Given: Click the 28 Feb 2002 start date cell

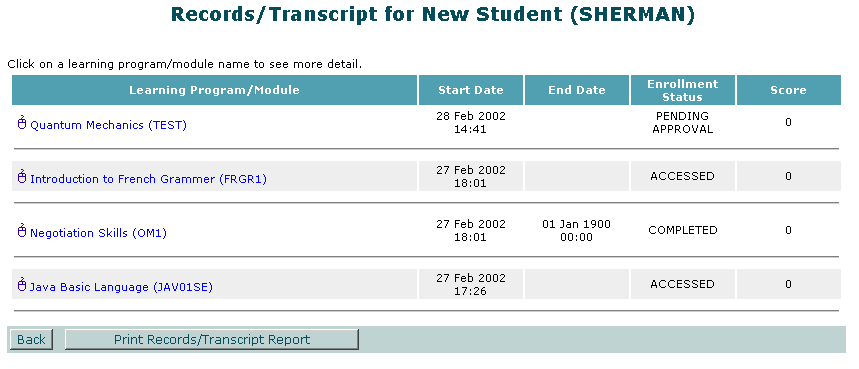Looking at the screenshot, I should (471, 123).
